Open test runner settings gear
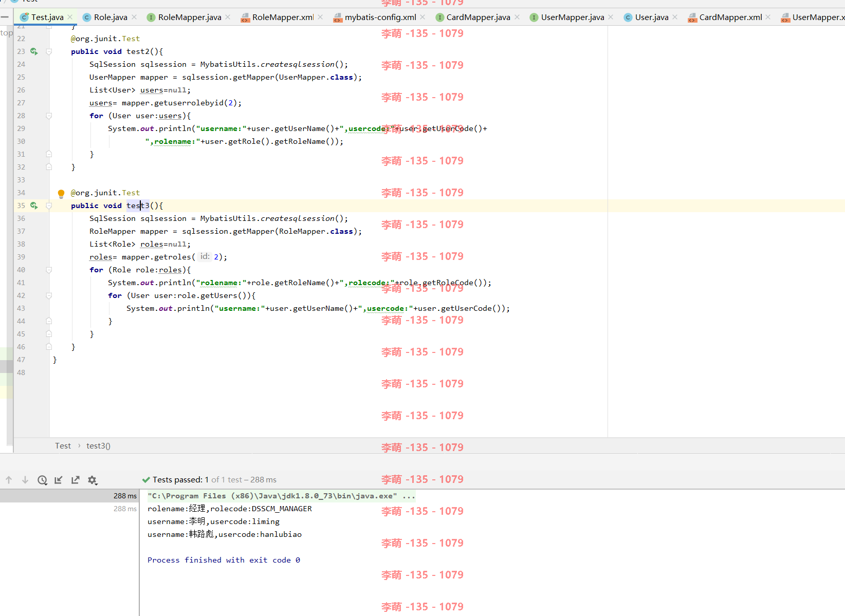 click(x=93, y=480)
